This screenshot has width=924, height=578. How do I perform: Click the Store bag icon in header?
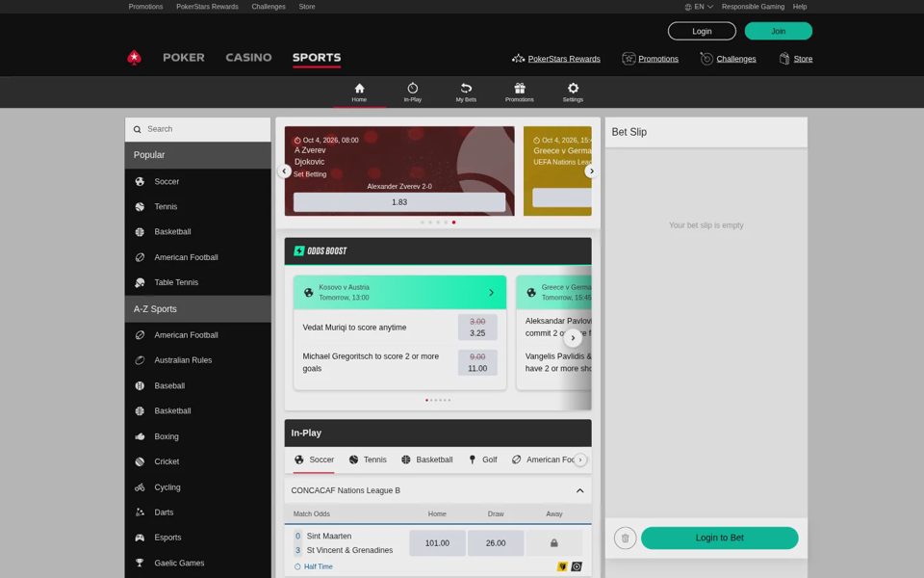tap(784, 59)
